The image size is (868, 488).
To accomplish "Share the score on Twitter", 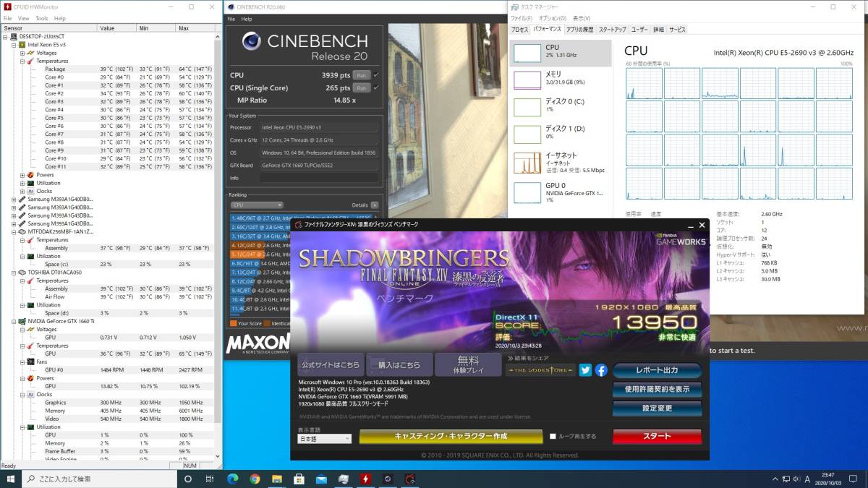I will point(585,370).
